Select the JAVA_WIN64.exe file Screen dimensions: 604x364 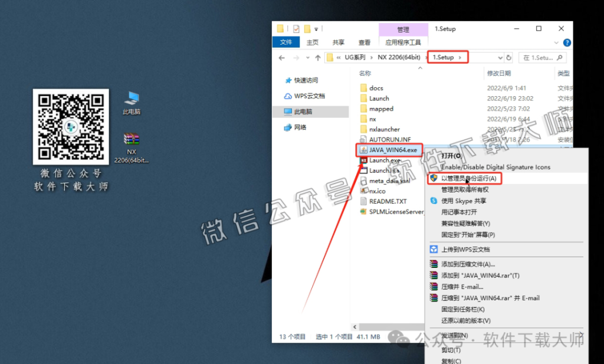392,150
